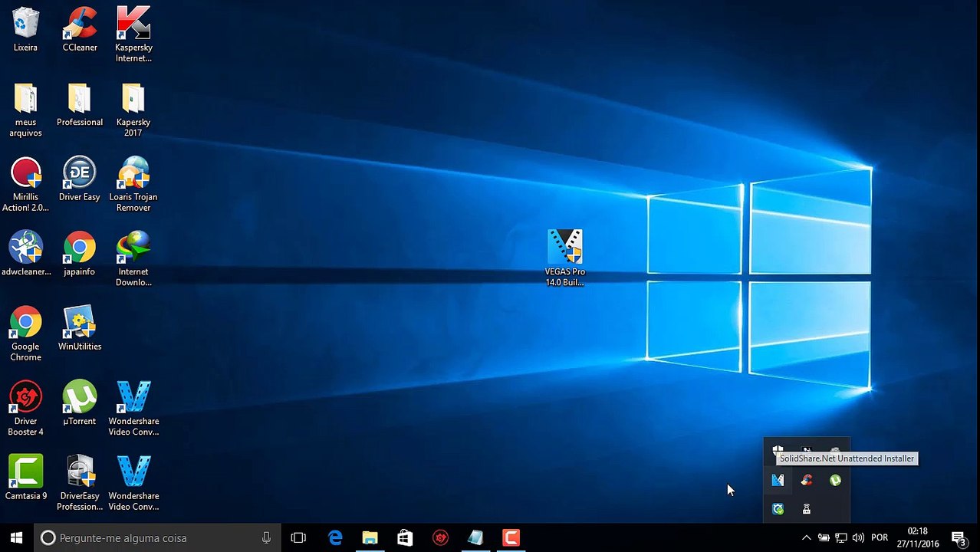980x552 pixels.
Task: Open Driver Booster from the taskbar
Action: point(440,538)
